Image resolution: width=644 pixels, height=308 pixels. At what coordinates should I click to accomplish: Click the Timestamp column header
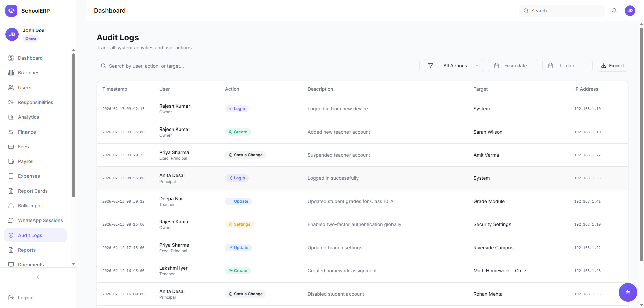pos(115,89)
